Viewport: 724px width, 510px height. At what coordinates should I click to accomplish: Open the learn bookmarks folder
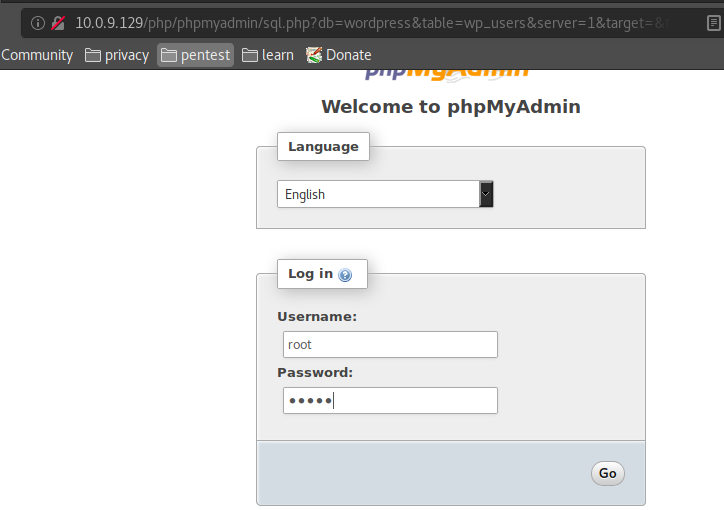tap(268, 55)
